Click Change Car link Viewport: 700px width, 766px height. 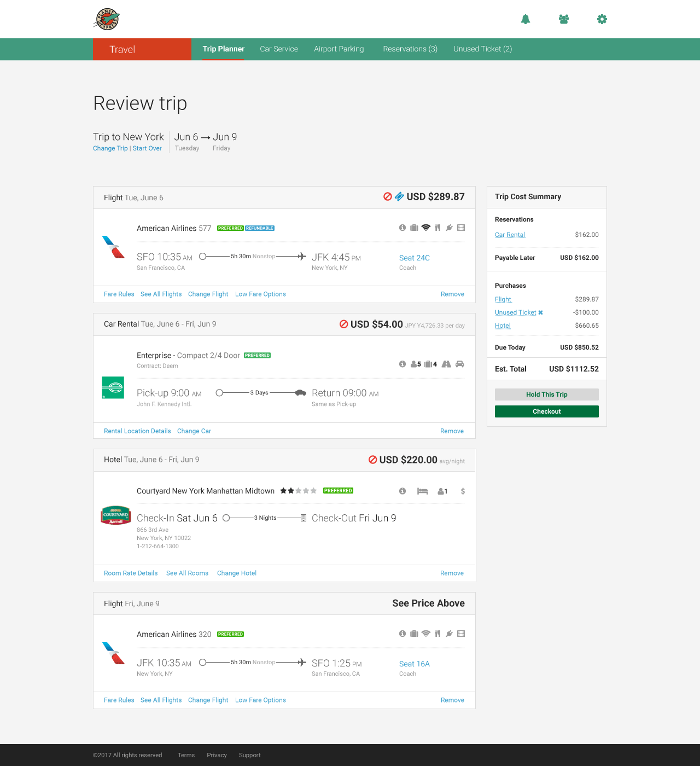(x=194, y=431)
